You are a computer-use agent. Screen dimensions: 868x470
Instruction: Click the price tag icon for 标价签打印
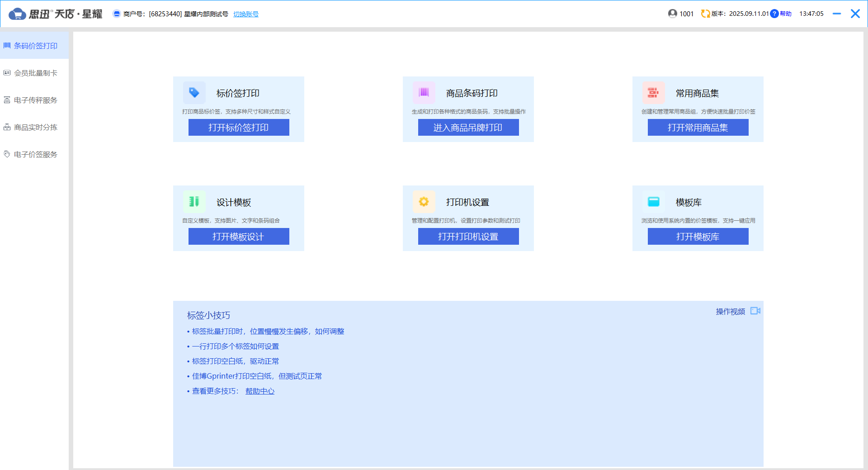[194, 93]
